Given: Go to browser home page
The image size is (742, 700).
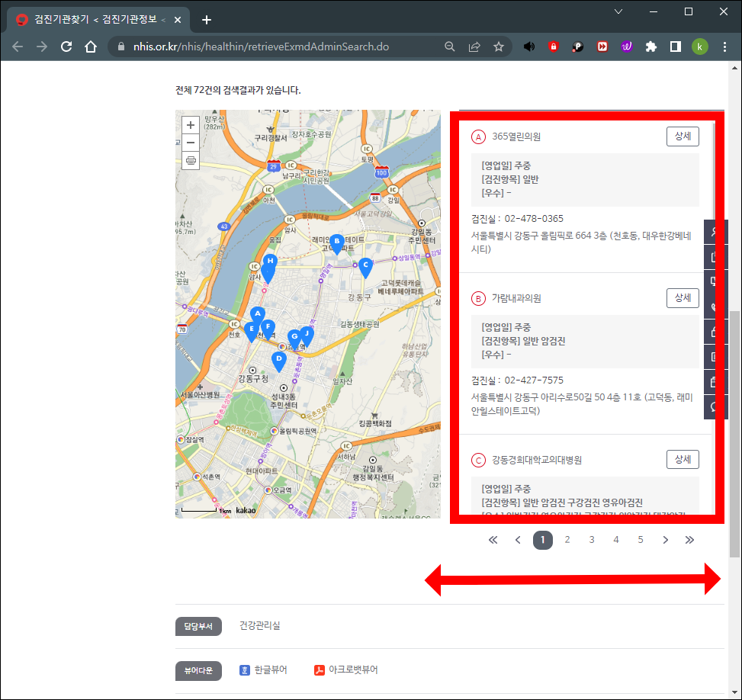Looking at the screenshot, I should 91,47.
